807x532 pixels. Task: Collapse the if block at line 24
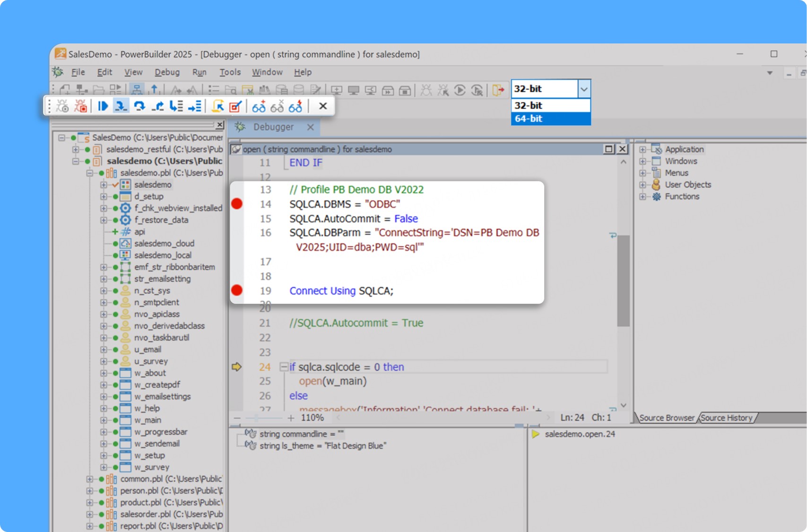[283, 366]
